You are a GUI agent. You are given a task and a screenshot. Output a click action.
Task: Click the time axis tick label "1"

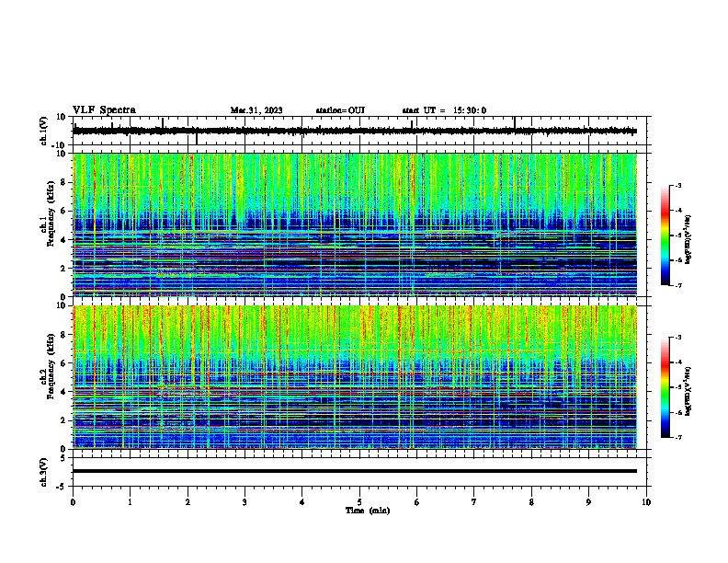pos(131,502)
